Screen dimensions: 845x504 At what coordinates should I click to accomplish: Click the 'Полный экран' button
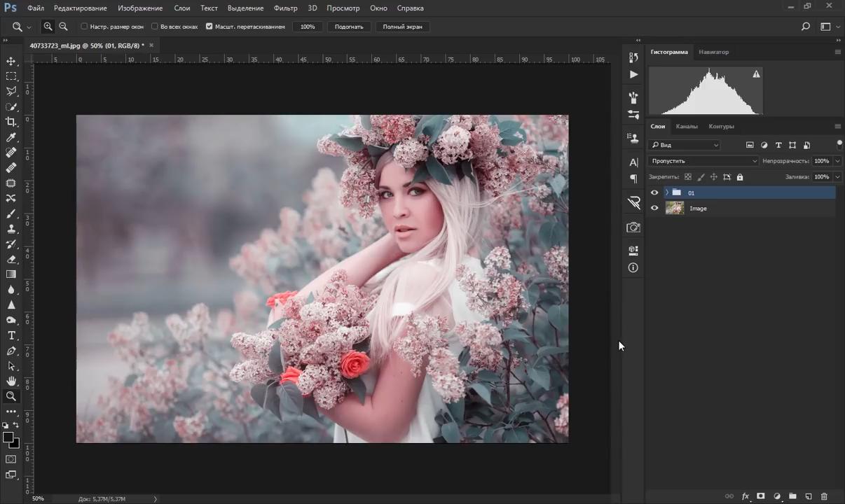[402, 27]
